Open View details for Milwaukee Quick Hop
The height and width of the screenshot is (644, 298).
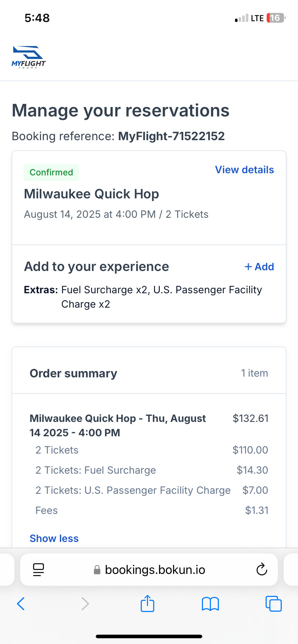tap(244, 170)
